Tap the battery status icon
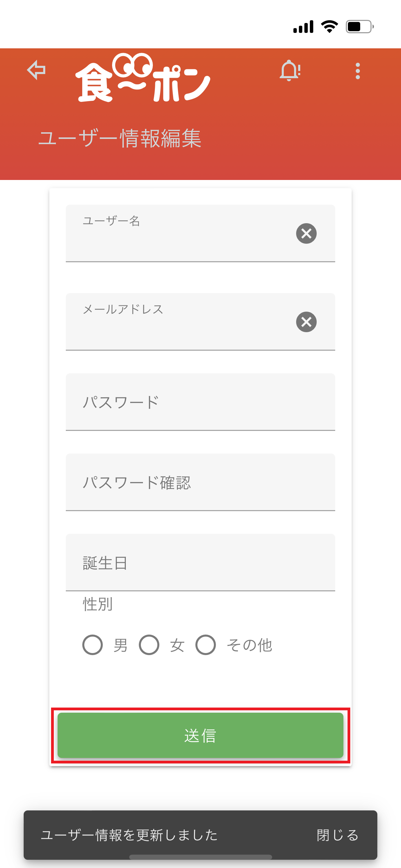 point(360,26)
